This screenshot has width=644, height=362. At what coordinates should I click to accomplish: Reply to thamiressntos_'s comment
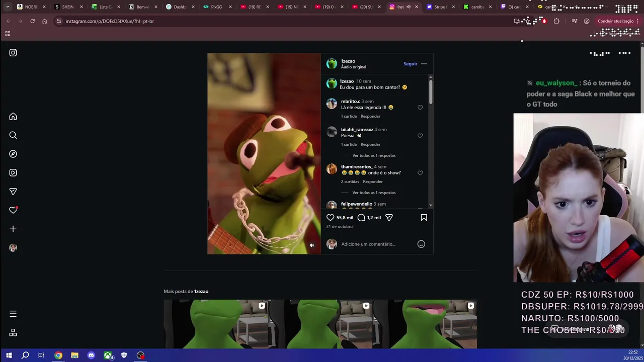(373, 182)
